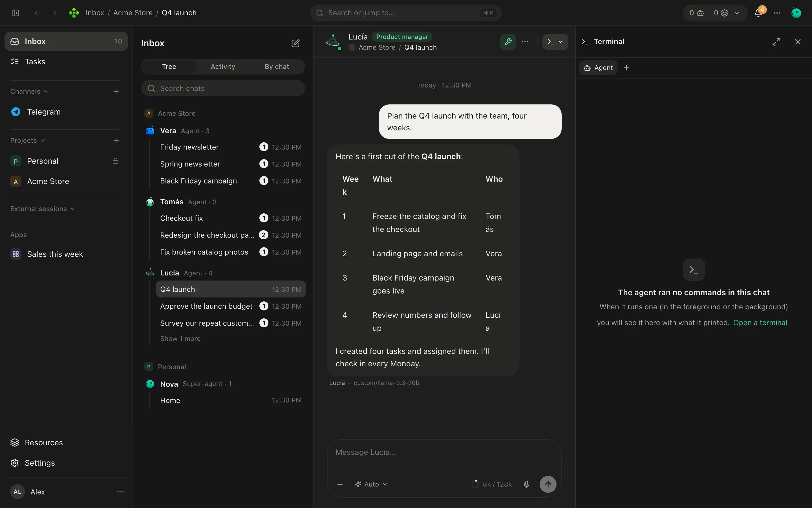The width and height of the screenshot is (812, 508).
Task: Toggle the sidebar panel icon
Action: (16, 13)
